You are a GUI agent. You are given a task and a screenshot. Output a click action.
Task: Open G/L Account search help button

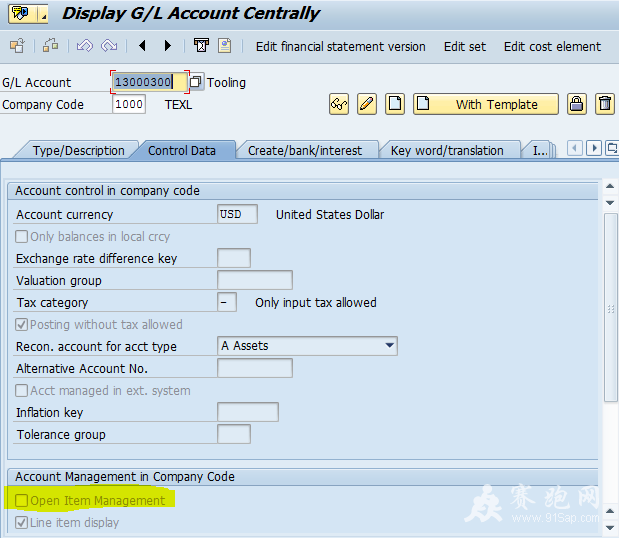[x=196, y=82]
